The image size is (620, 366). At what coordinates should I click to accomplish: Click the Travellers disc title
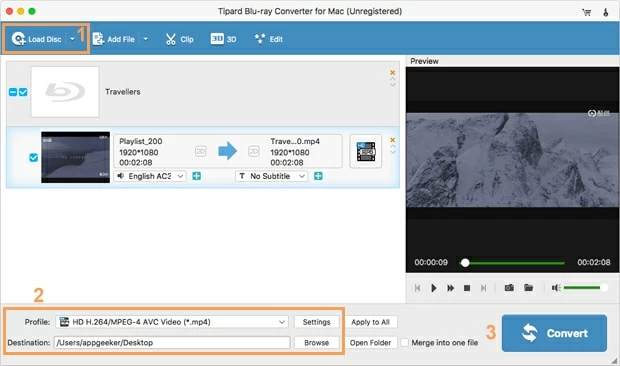123,92
